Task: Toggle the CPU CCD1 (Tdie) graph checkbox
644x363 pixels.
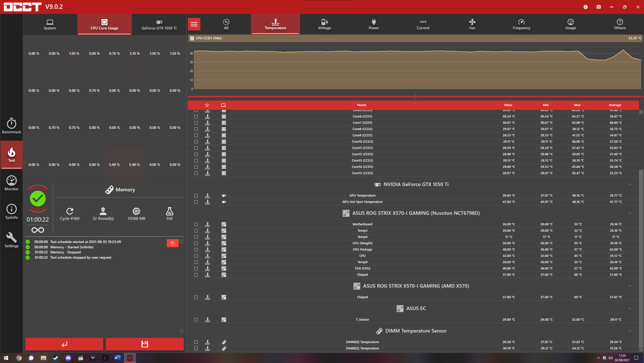Action: [192, 38]
